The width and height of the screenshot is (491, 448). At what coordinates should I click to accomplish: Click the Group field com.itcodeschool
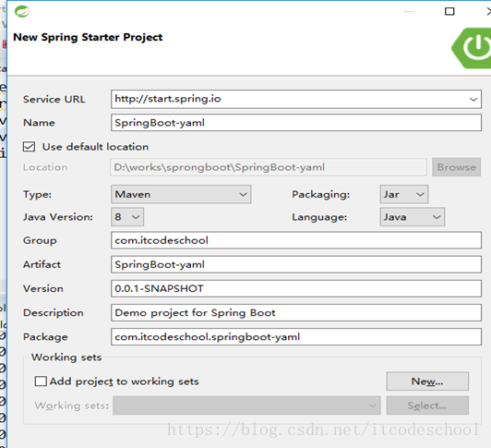[296, 240]
